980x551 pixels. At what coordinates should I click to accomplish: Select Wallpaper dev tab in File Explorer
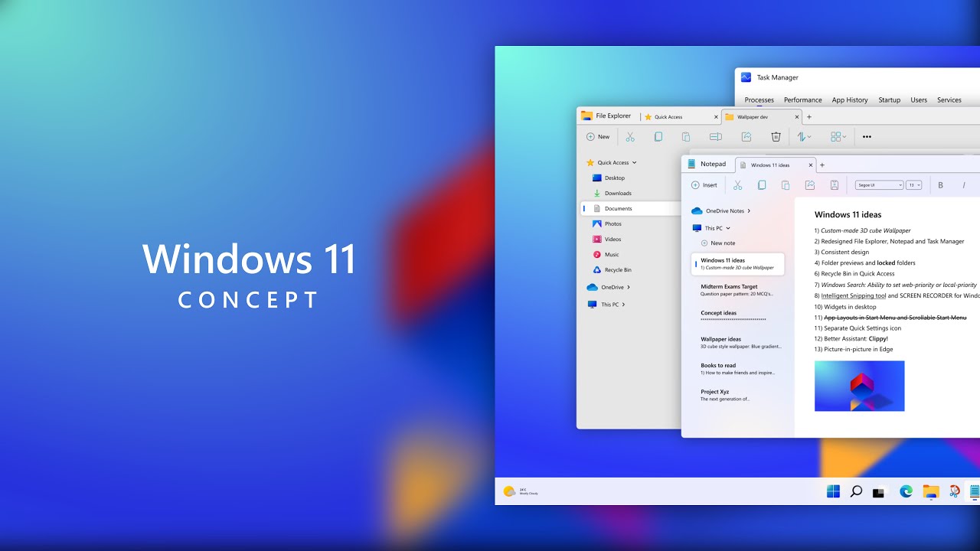(x=761, y=117)
